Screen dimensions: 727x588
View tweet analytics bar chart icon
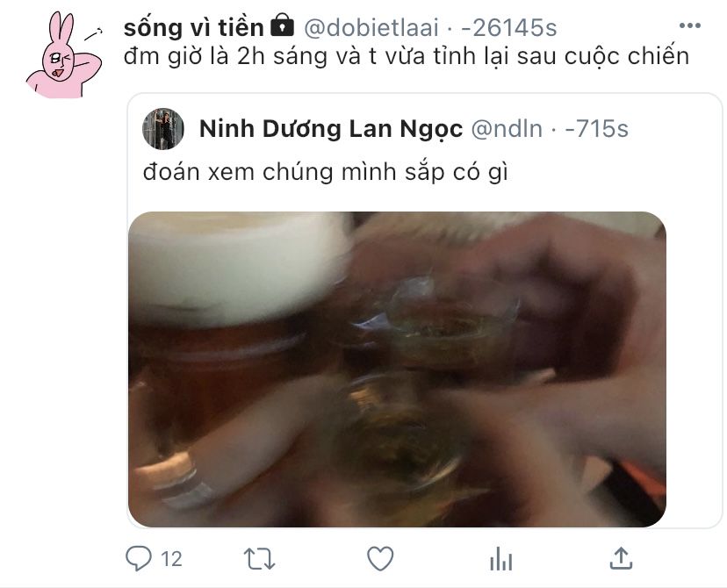(501, 558)
